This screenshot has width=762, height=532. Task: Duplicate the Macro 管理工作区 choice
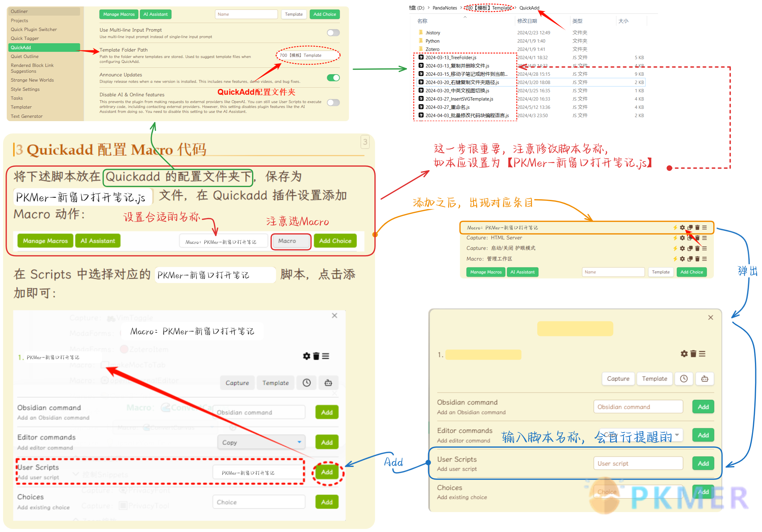click(690, 258)
